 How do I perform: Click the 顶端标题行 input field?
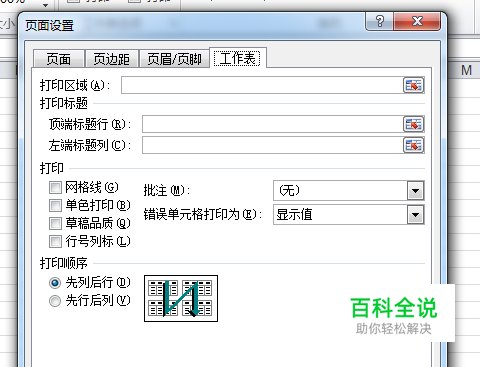point(272,124)
